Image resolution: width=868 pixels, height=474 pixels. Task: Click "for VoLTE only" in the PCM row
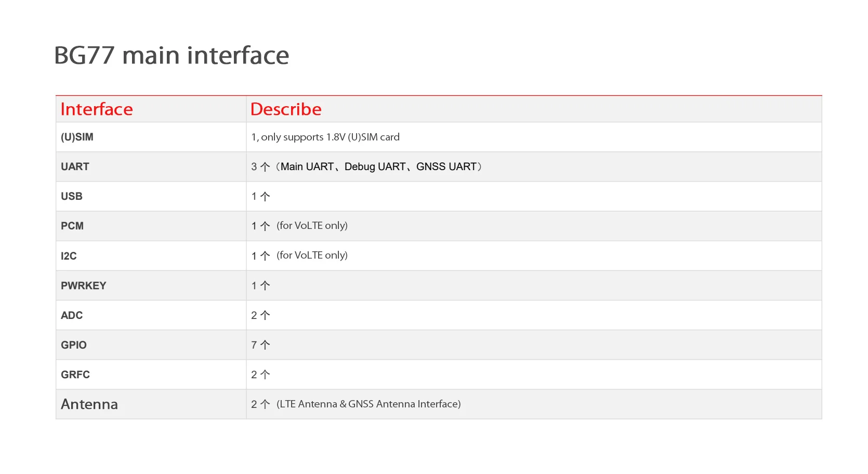(312, 226)
